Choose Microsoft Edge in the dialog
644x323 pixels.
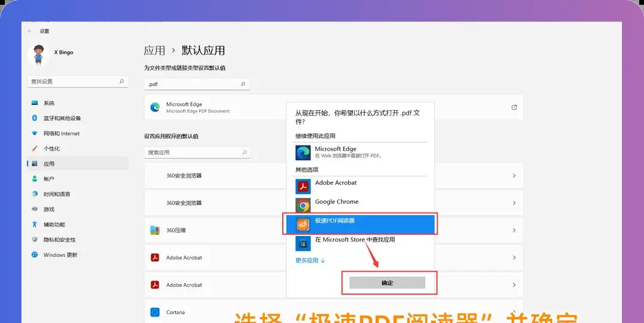click(x=360, y=153)
